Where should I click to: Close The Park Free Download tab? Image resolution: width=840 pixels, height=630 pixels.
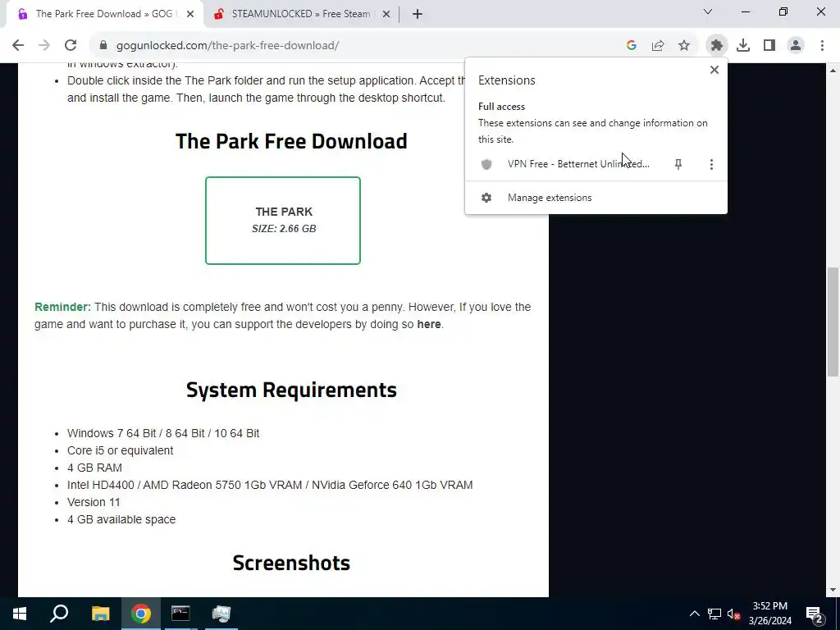tap(190, 15)
